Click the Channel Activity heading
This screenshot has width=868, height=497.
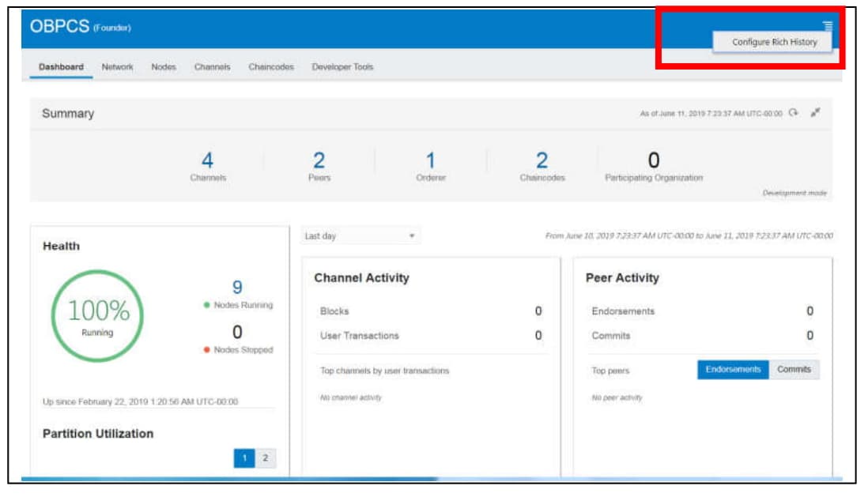click(x=361, y=278)
